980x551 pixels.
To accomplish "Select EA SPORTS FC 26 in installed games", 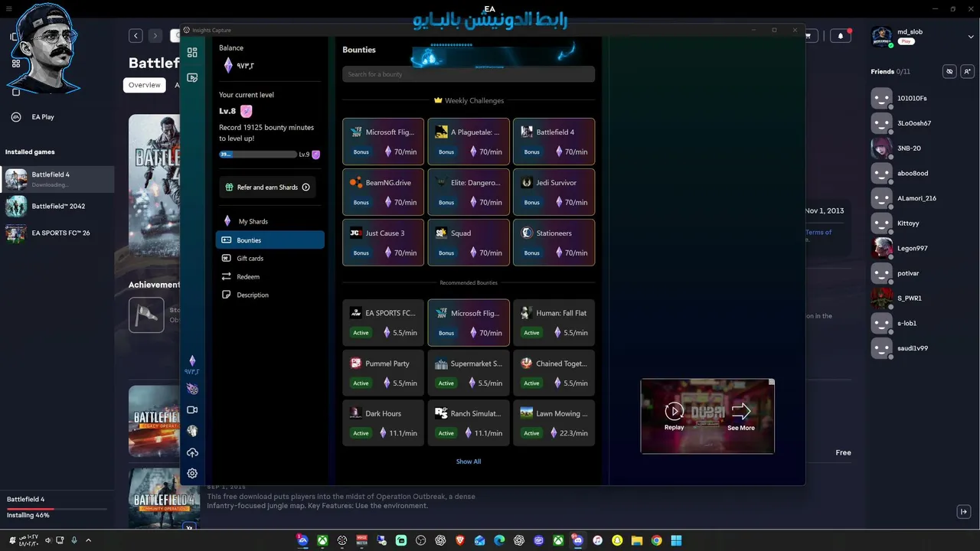I will [x=57, y=233].
